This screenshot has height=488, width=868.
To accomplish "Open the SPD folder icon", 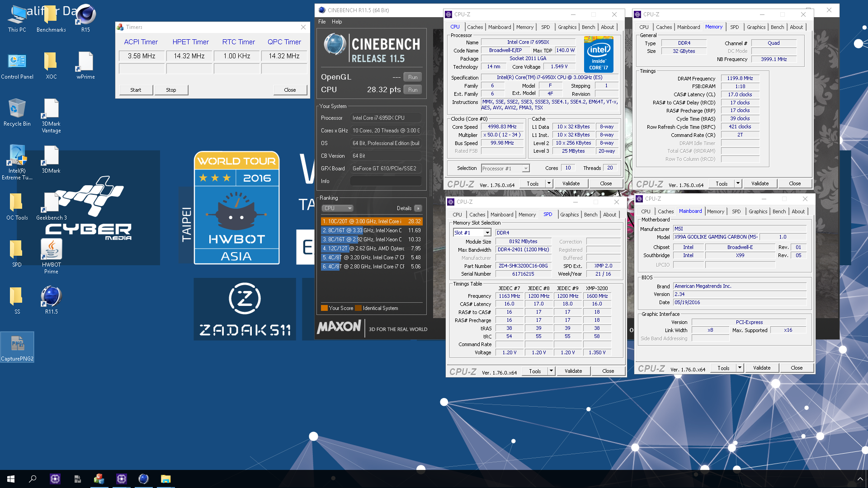I will (17, 254).
